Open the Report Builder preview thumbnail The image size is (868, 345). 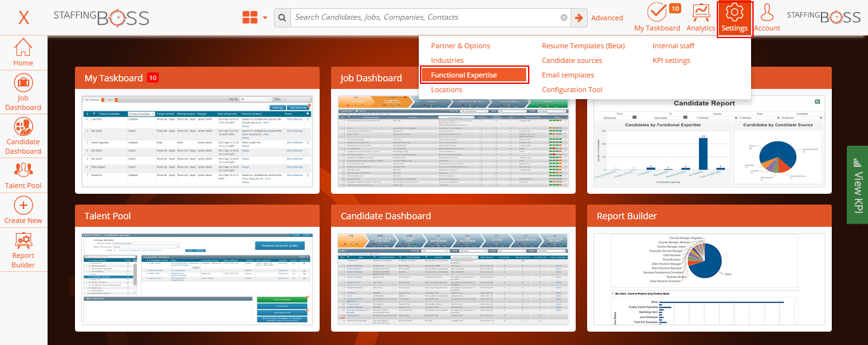tap(709, 279)
